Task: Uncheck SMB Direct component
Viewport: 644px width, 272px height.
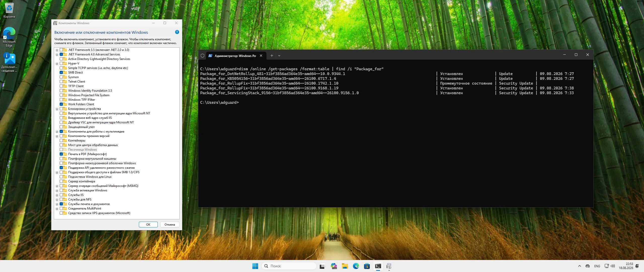Action: tap(61, 73)
